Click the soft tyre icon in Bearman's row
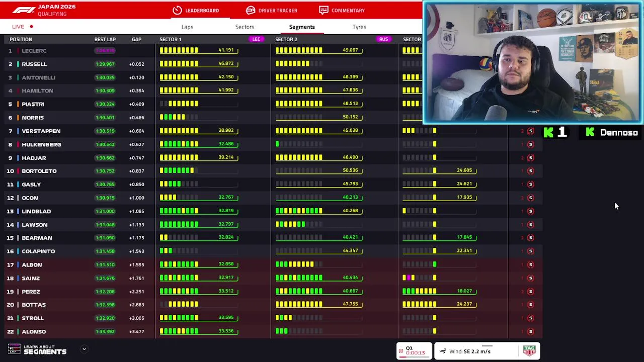This screenshot has width=644, height=362. (x=530, y=238)
